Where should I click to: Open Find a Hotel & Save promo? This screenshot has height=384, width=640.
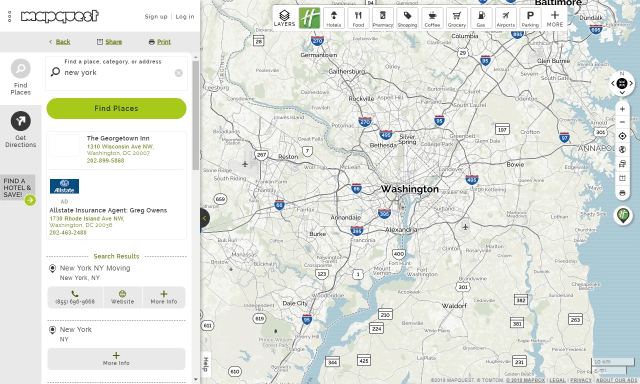pos(18,189)
